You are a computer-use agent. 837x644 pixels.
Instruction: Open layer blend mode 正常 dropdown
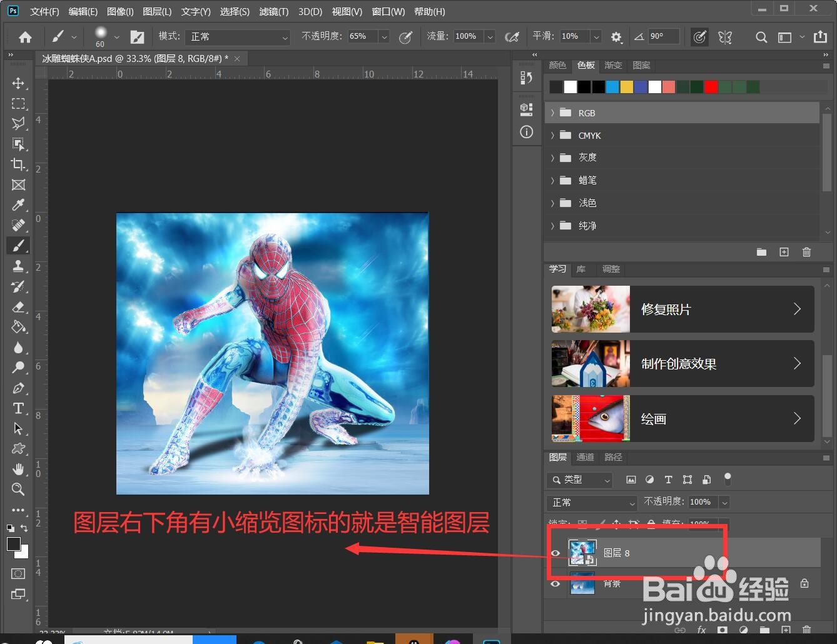coord(592,502)
